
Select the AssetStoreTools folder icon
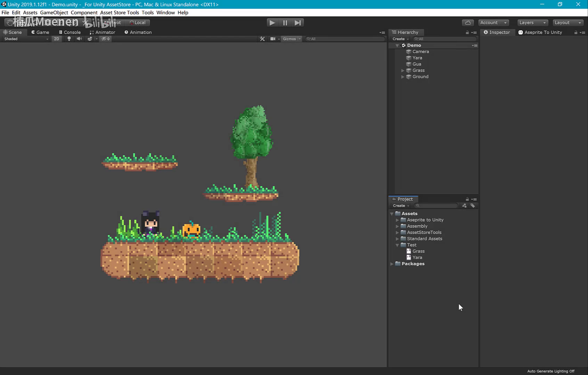403,233
